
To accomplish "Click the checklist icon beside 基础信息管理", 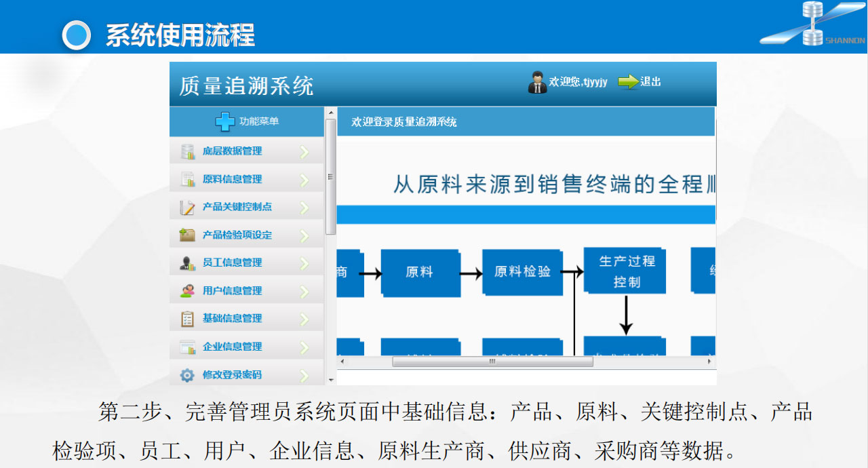I will tap(188, 319).
